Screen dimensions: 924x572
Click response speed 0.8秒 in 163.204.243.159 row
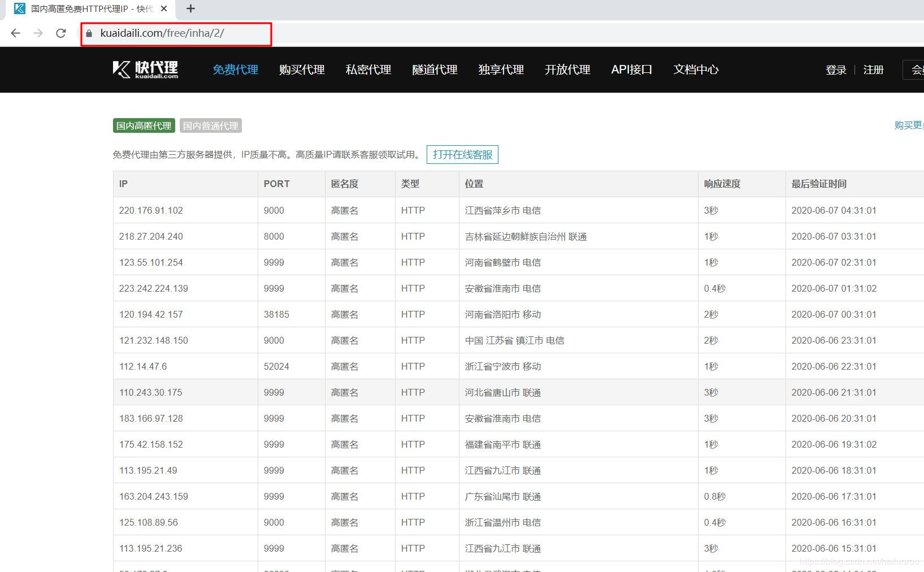coord(715,496)
